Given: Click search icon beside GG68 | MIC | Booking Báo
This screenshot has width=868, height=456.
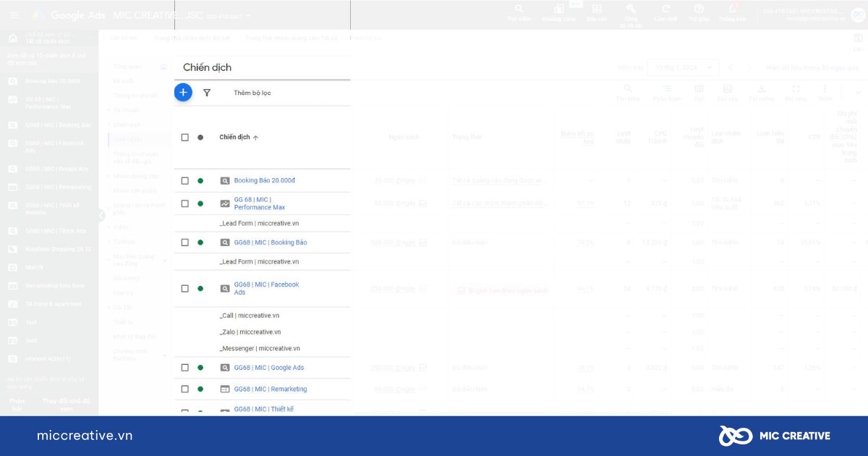Looking at the screenshot, I should tap(225, 242).
